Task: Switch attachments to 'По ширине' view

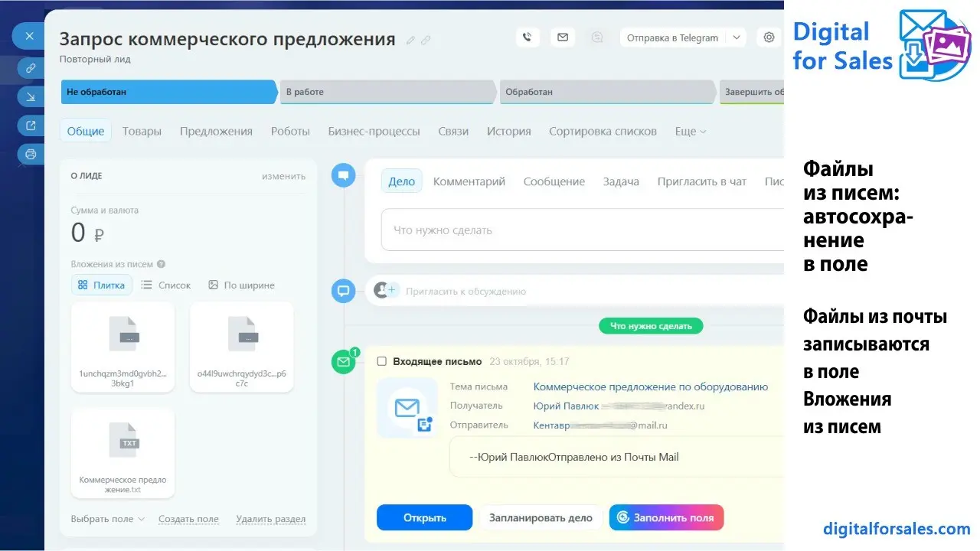Action: [241, 285]
